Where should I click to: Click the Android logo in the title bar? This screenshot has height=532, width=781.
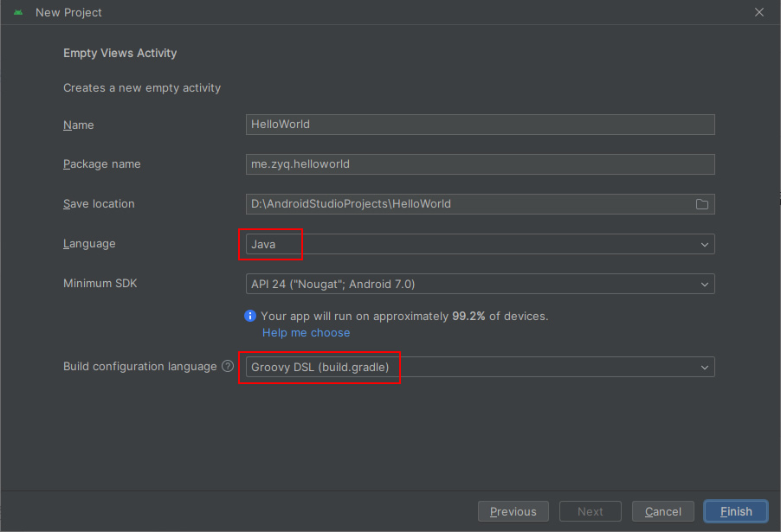coord(18,13)
